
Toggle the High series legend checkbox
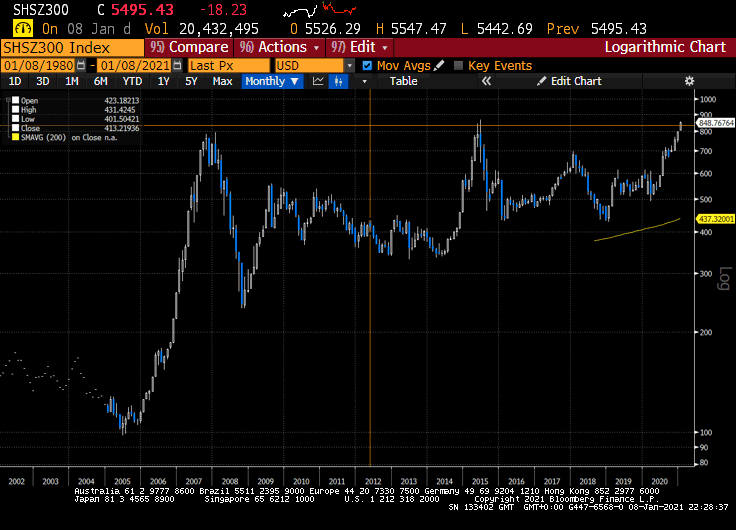pos(15,109)
